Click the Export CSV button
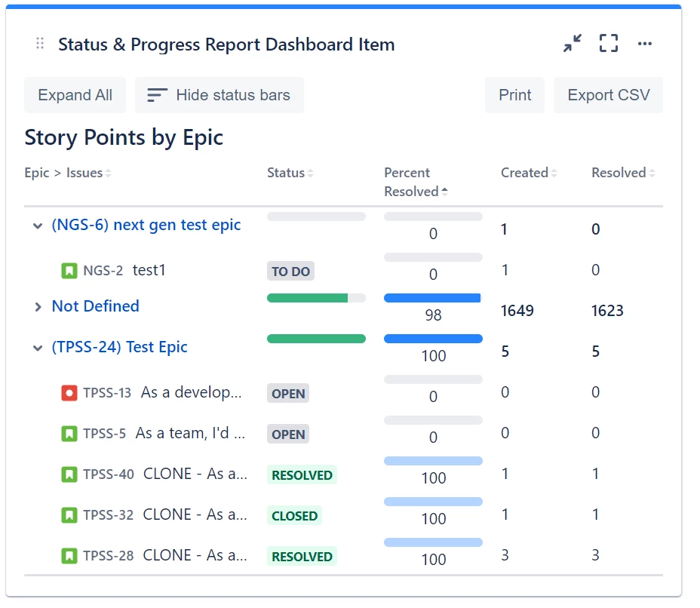 (608, 94)
